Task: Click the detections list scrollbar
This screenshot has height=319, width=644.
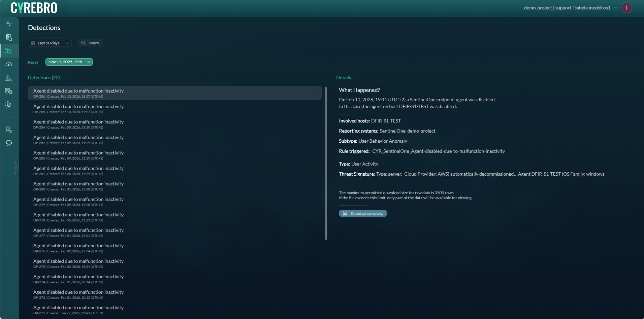Action: [326, 163]
